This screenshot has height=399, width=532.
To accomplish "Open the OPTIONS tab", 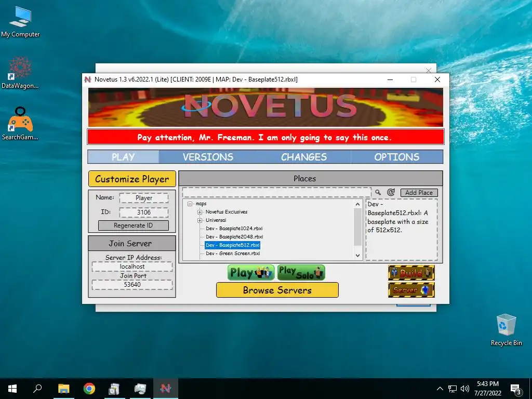I will click(396, 157).
